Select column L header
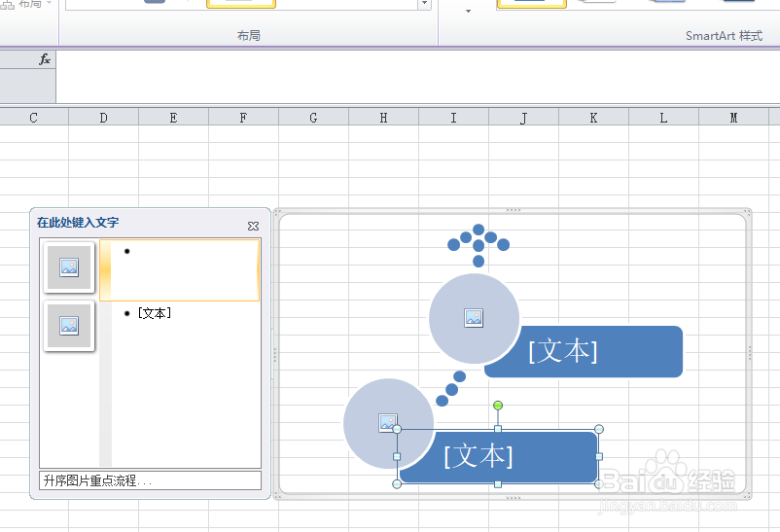 point(663,118)
